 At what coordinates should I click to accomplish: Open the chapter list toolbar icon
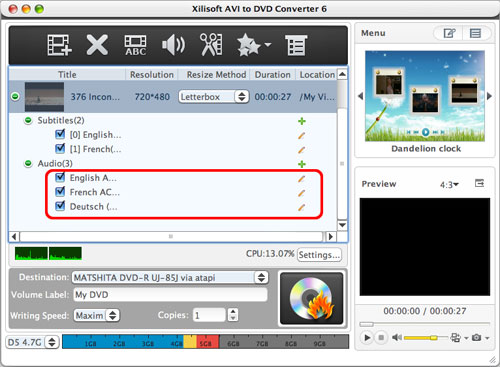pyautogui.click(x=296, y=45)
